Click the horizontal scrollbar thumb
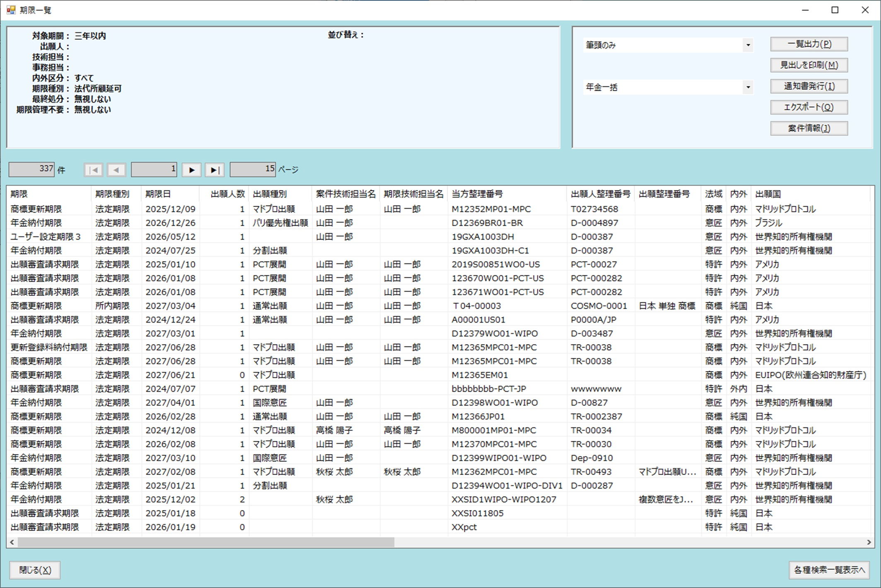Image resolution: width=881 pixels, height=588 pixels. [206, 542]
